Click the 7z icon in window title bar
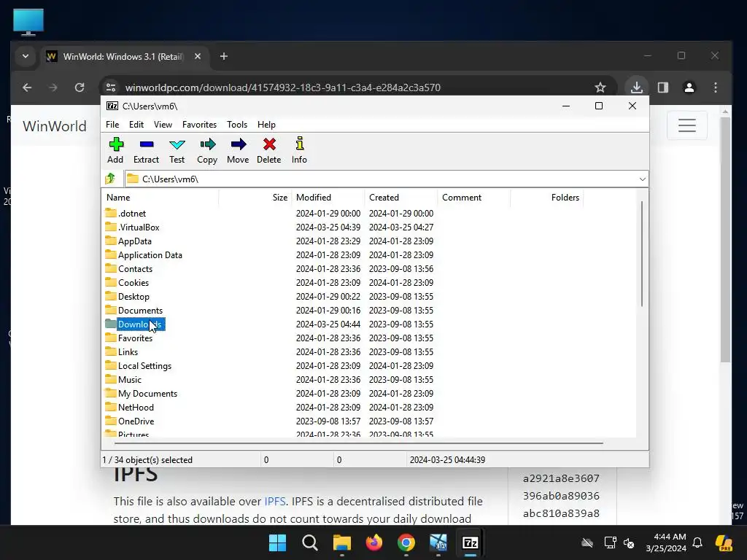The height and width of the screenshot is (560, 747). click(112, 106)
